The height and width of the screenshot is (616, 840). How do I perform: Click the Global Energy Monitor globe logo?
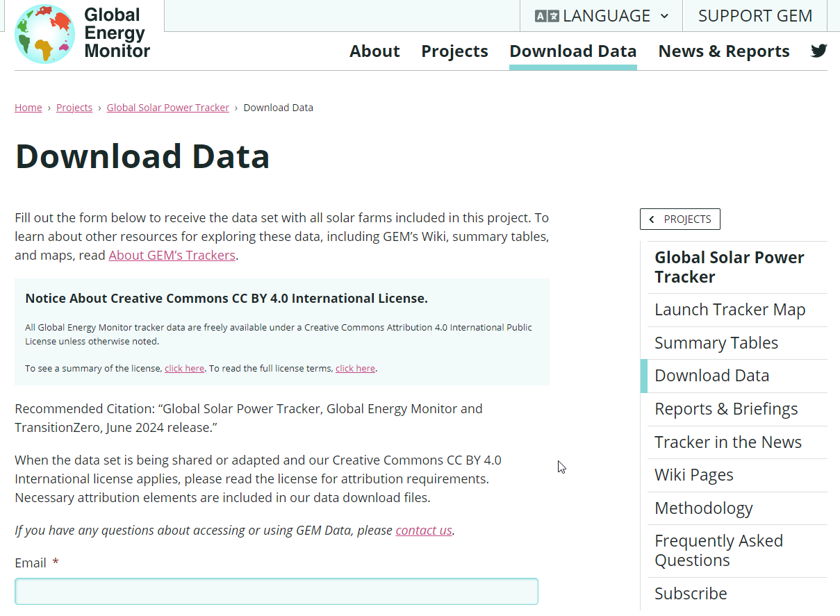44,34
